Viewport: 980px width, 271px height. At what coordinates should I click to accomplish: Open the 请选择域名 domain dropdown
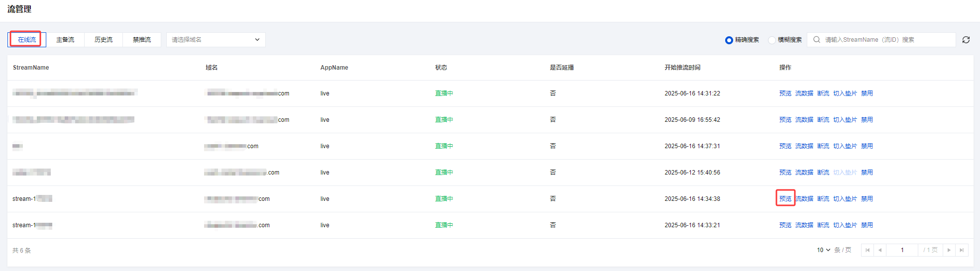pyautogui.click(x=216, y=40)
